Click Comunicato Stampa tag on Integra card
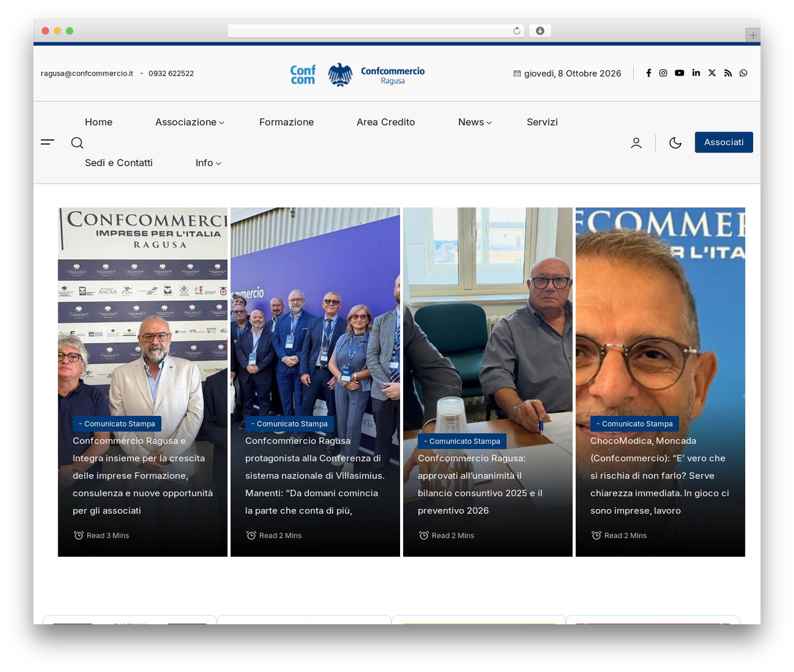The height and width of the screenshot is (672, 794). 117,424
